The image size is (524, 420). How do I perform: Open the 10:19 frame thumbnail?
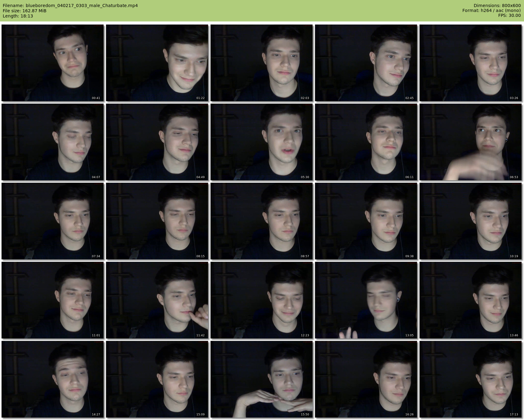tap(470, 221)
